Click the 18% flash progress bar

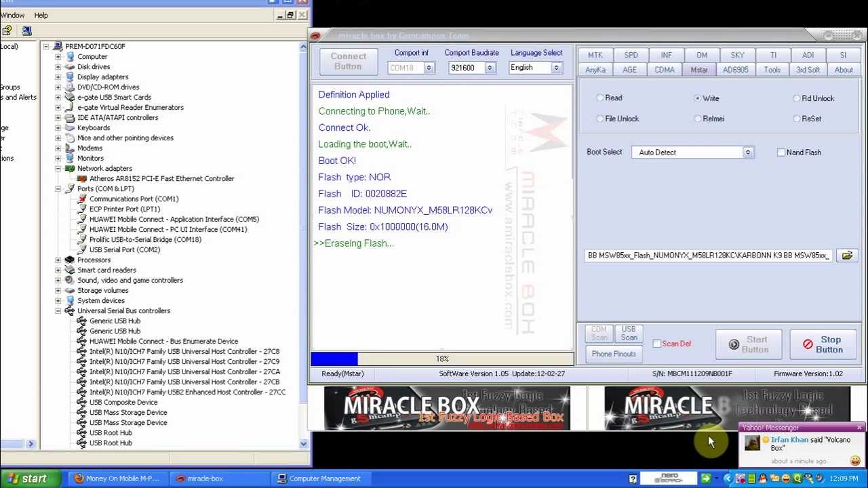click(442, 359)
